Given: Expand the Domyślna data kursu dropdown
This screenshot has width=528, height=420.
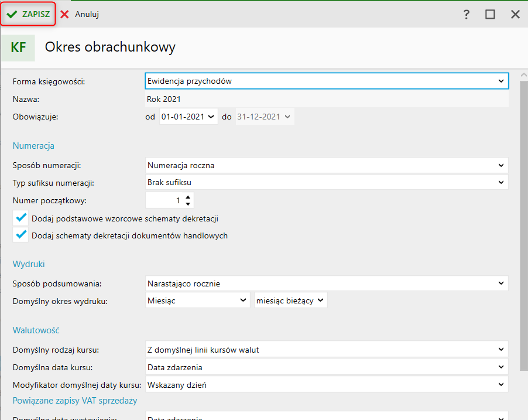Looking at the screenshot, I should 327,367.
